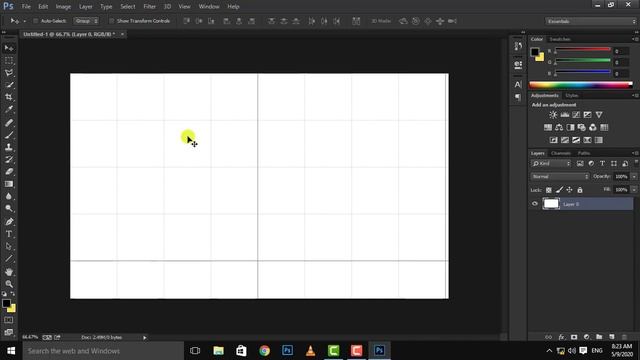The width and height of the screenshot is (640, 360).
Task: Select the History Brush tool
Action: pyautogui.click(x=9, y=159)
